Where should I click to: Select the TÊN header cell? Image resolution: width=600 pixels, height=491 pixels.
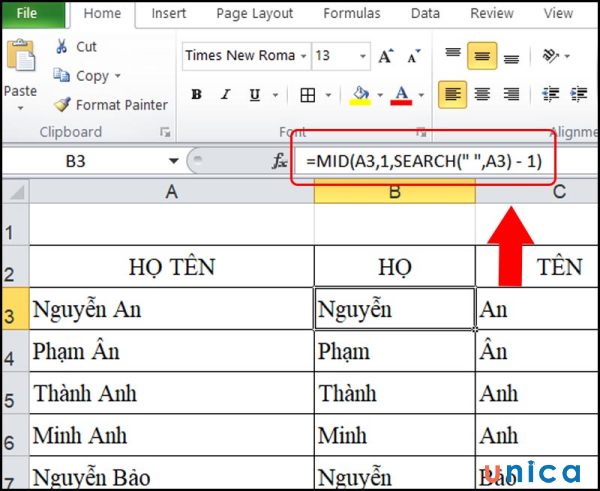tap(537, 266)
